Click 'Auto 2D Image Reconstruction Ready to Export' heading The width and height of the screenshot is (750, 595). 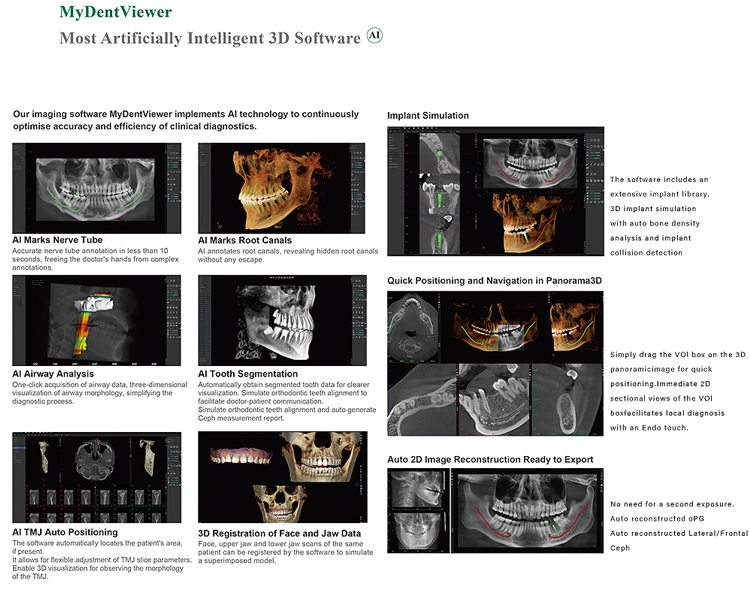click(490, 460)
